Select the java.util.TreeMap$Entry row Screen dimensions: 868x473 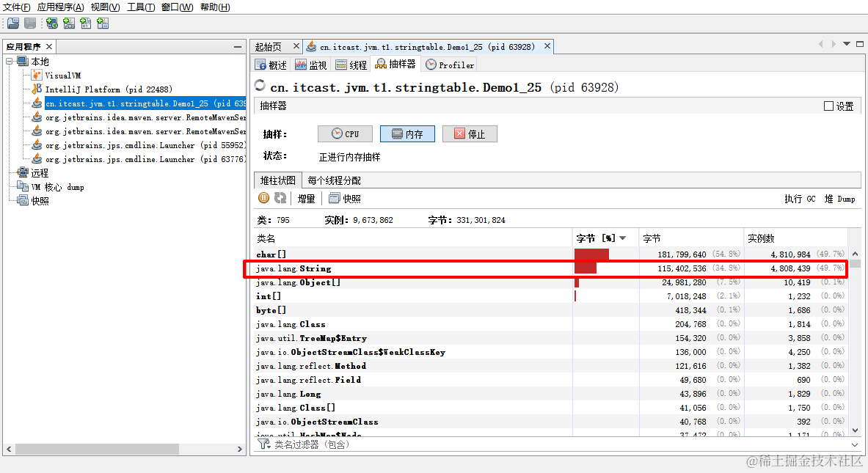pyautogui.click(x=551, y=338)
